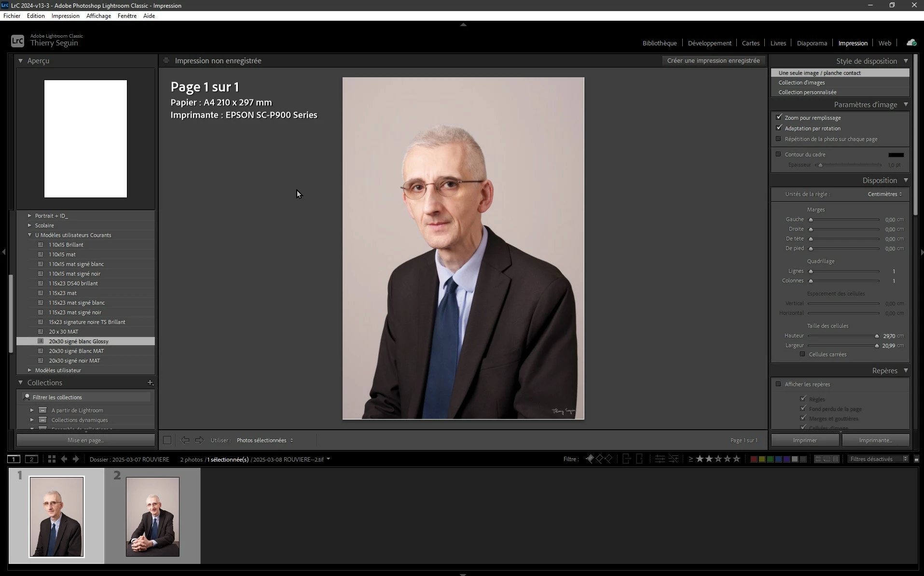Click the rating greater-or-equal symbol
This screenshot has height=576, width=924.
coord(690,459)
